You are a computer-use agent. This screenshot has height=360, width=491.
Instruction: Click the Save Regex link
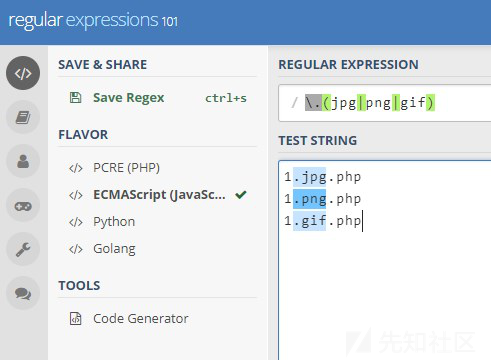(129, 98)
